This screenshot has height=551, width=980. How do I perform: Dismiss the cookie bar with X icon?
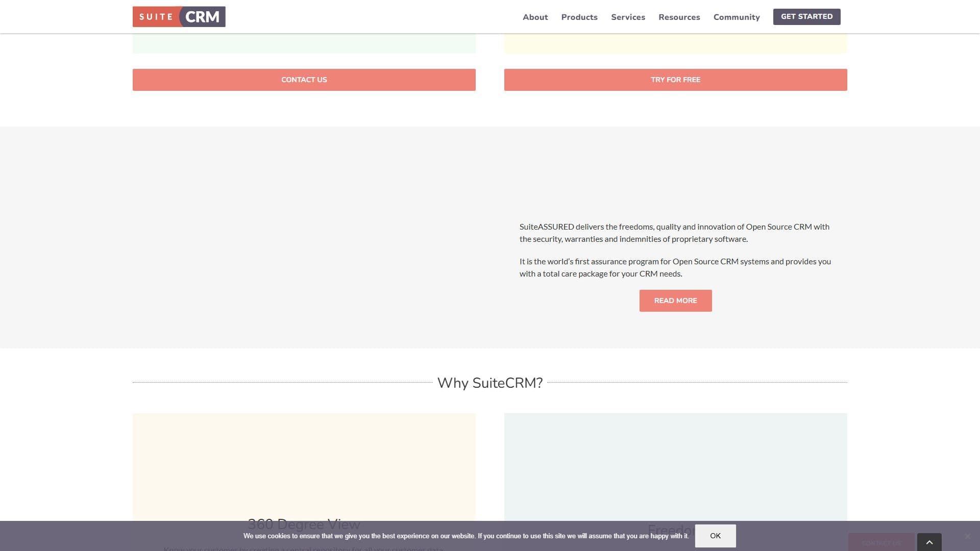pos(967,536)
